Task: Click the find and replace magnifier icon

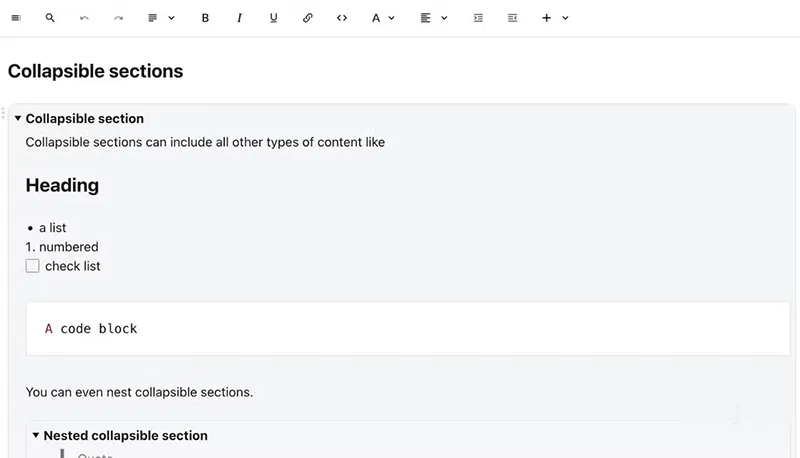Action: tap(50, 18)
